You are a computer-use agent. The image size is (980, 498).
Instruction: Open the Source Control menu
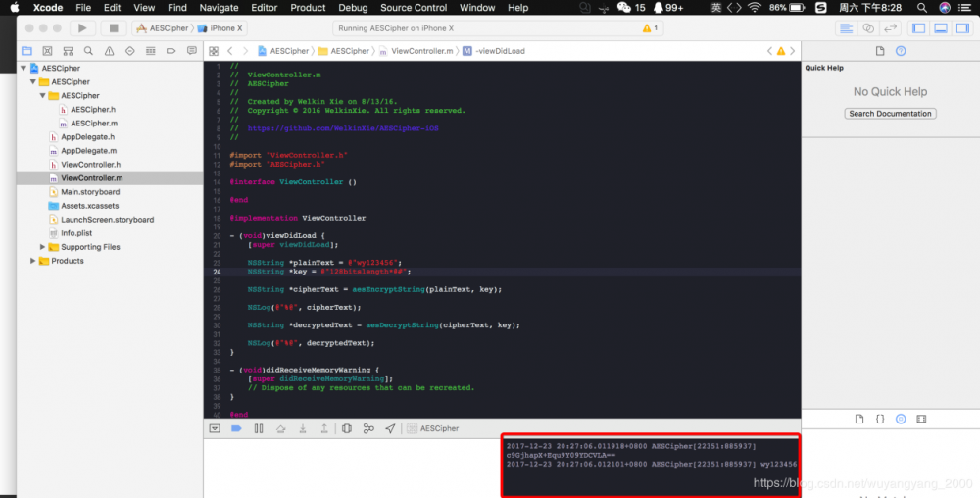tap(414, 8)
